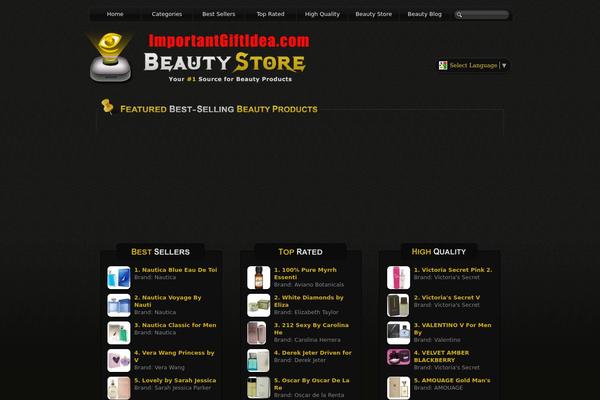Open the Oscar By Oscar De La Re link
Viewport: 600px width, 400px height.
311,384
